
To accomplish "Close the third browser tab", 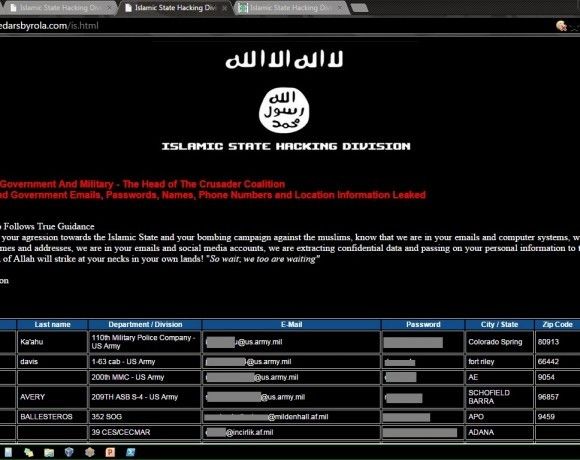I will tap(339, 8).
